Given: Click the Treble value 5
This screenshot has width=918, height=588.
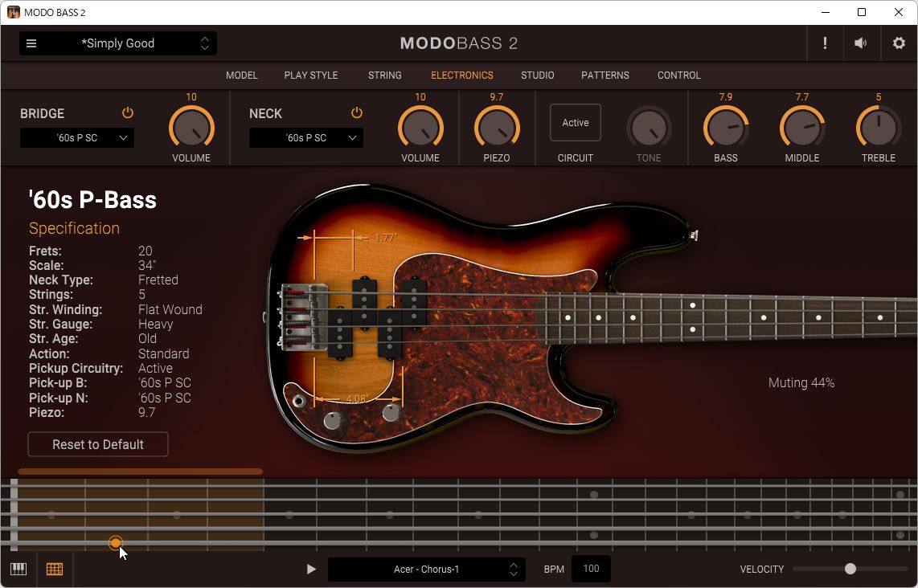Looking at the screenshot, I should 878,97.
